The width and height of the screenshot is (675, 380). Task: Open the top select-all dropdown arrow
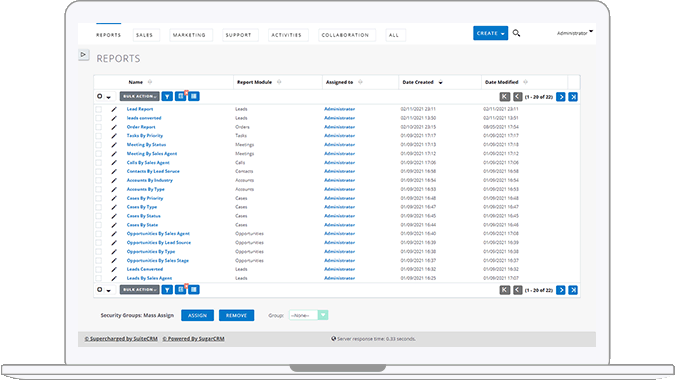click(108, 97)
